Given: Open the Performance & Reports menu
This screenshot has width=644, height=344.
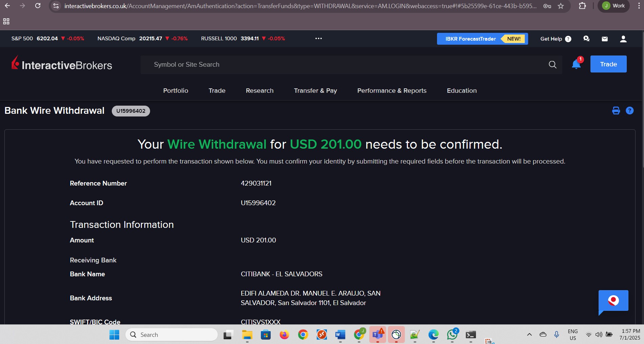Looking at the screenshot, I should pyautogui.click(x=392, y=90).
